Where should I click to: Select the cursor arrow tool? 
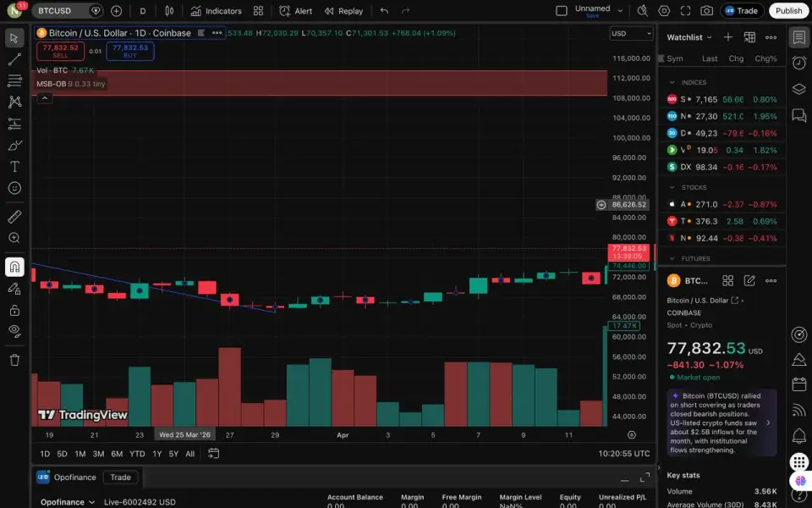(x=14, y=38)
